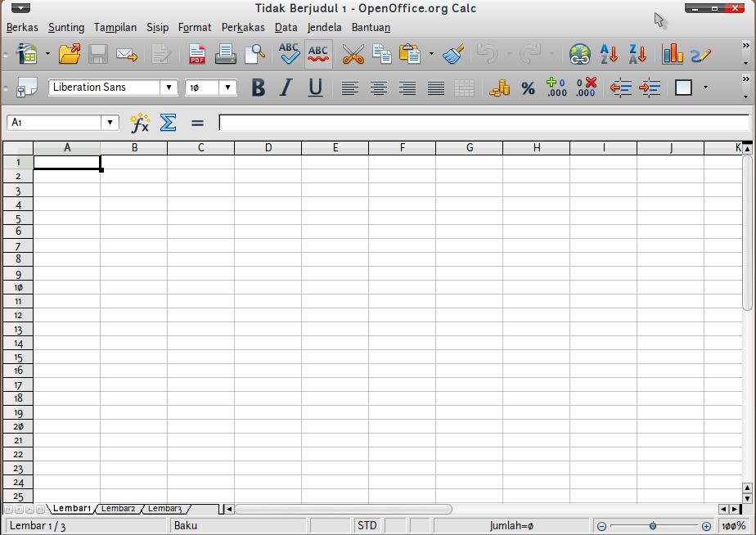Open Borders dropdown arrow
The width and height of the screenshot is (756, 535).
click(705, 88)
